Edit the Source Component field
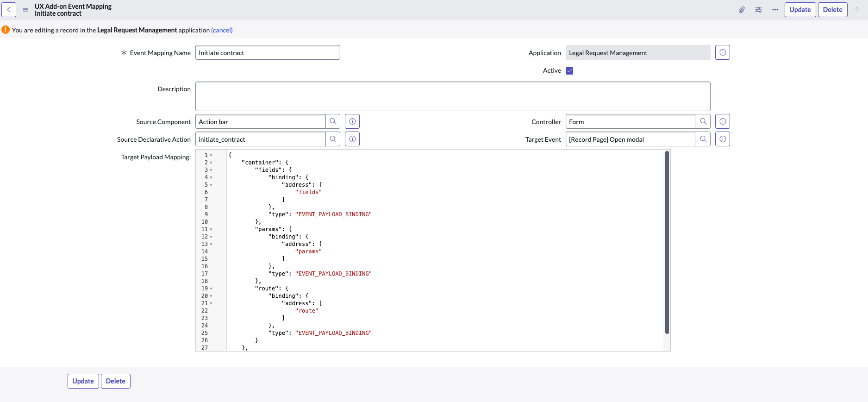Screen dimensions: 868x402 click(260, 121)
